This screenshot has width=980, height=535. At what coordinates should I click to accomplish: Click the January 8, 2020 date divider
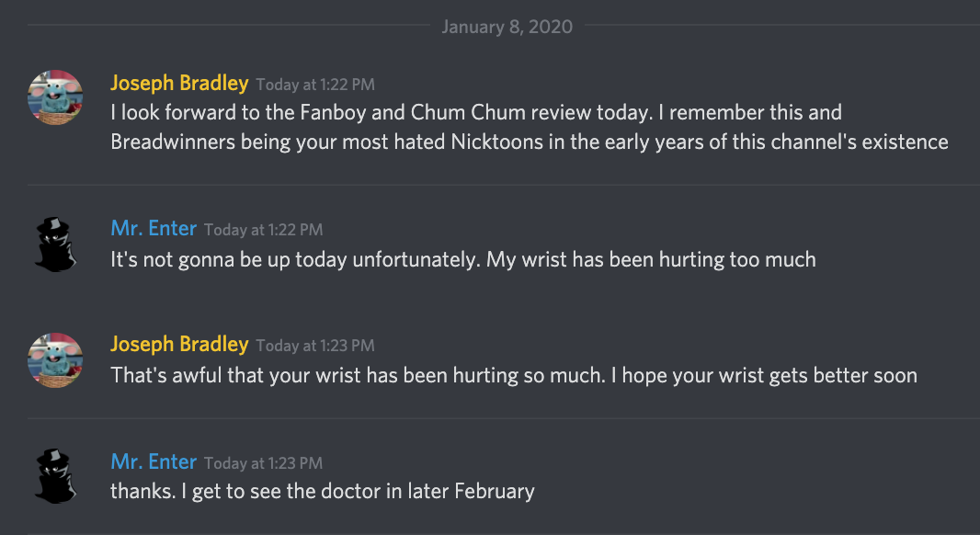[507, 27]
